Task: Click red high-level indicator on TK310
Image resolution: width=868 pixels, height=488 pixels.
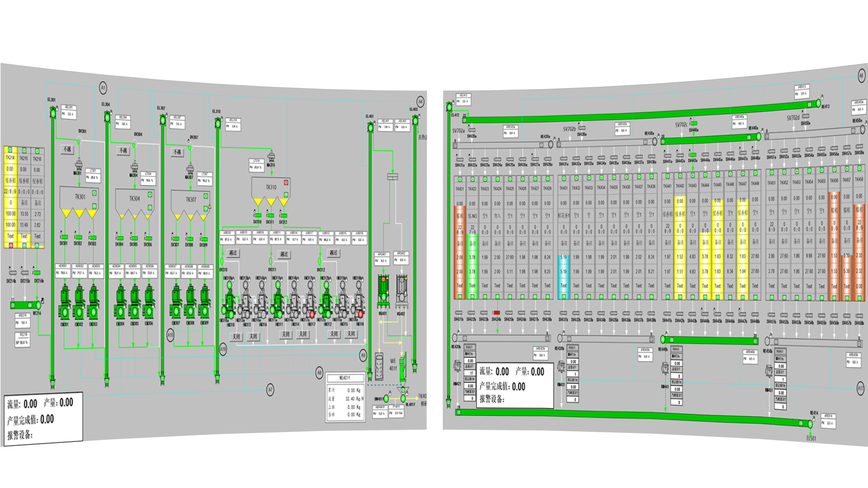Action: (x=286, y=183)
